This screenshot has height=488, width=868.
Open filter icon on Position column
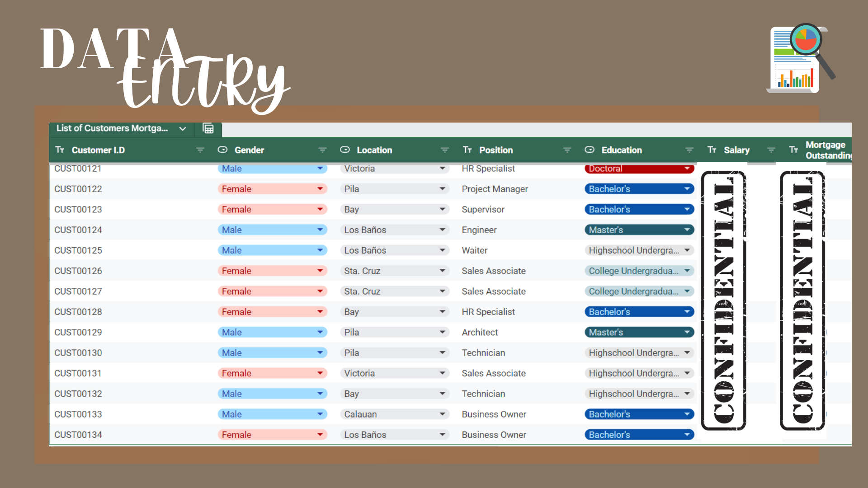tap(567, 150)
